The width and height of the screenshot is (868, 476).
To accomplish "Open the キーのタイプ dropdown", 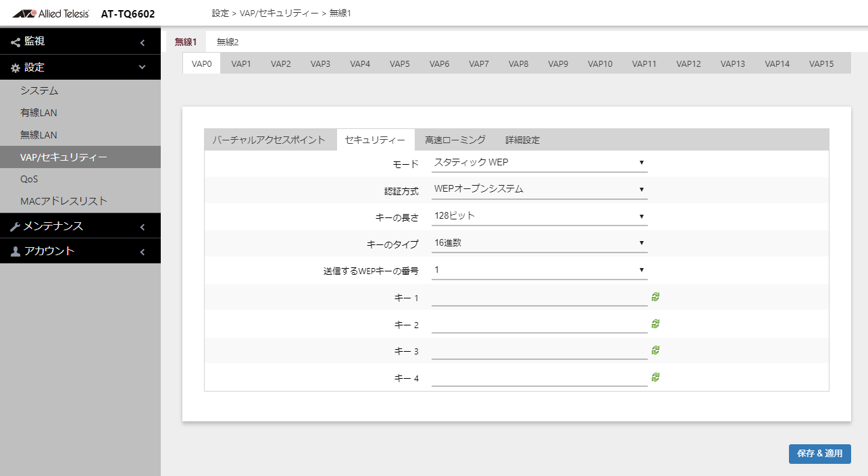I will pyautogui.click(x=539, y=243).
